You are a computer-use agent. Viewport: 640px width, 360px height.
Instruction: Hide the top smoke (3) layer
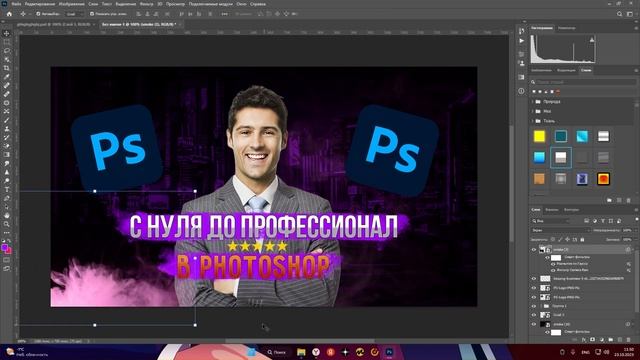[x=533, y=249]
